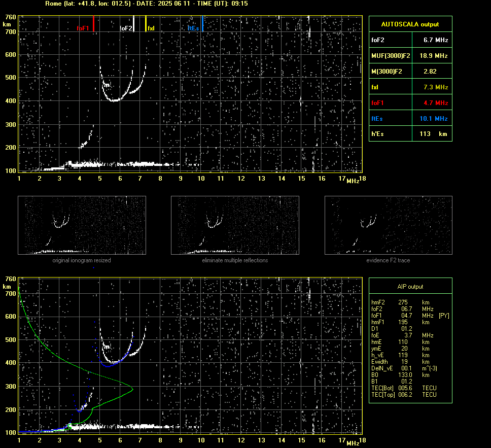Click the TEC[Top] 006.2 TECU row
Screen dimensions: 491x448
tap(404, 394)
